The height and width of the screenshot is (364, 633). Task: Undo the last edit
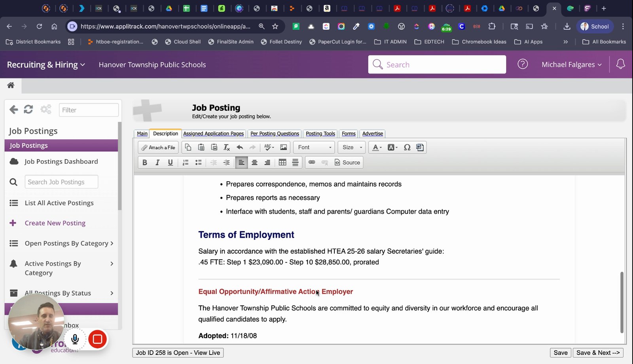[x=240, y=148]
